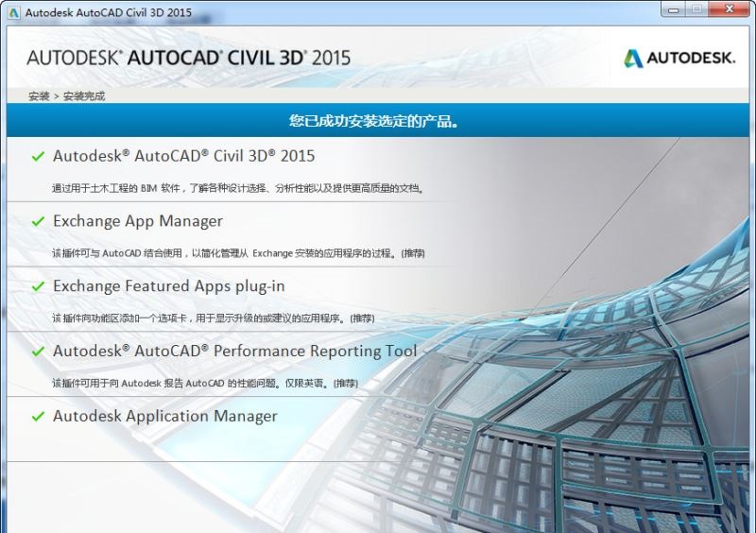Select the Exchange App Manager title
The image size is (756, 533).
[x=138, y=221]
